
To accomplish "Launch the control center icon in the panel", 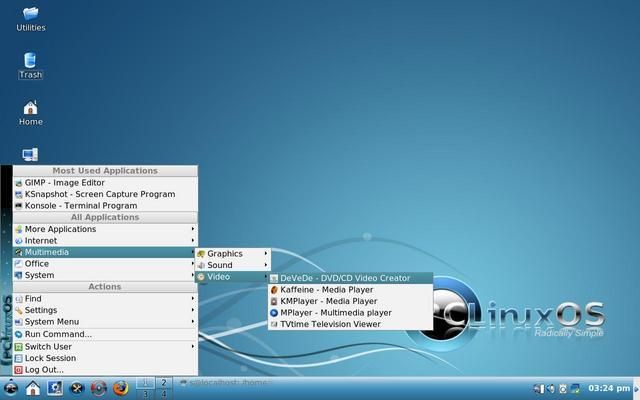I will pos(55,388).
